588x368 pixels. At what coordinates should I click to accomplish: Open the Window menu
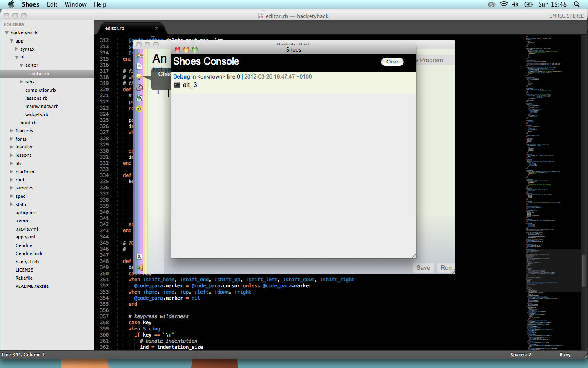click(76, 4)
